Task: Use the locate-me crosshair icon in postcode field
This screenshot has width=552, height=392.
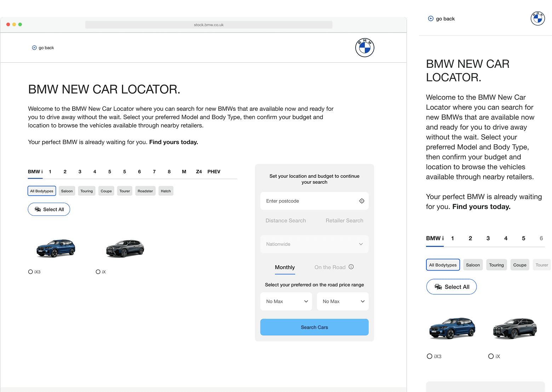Action: 362,201
